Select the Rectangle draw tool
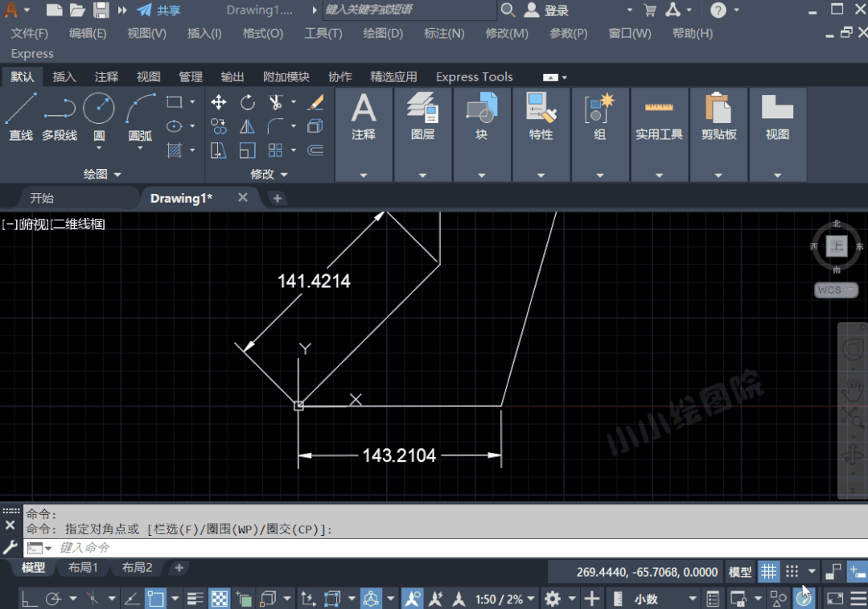The width and height of the screenshot is (868, 609). (x=175, y=102)
